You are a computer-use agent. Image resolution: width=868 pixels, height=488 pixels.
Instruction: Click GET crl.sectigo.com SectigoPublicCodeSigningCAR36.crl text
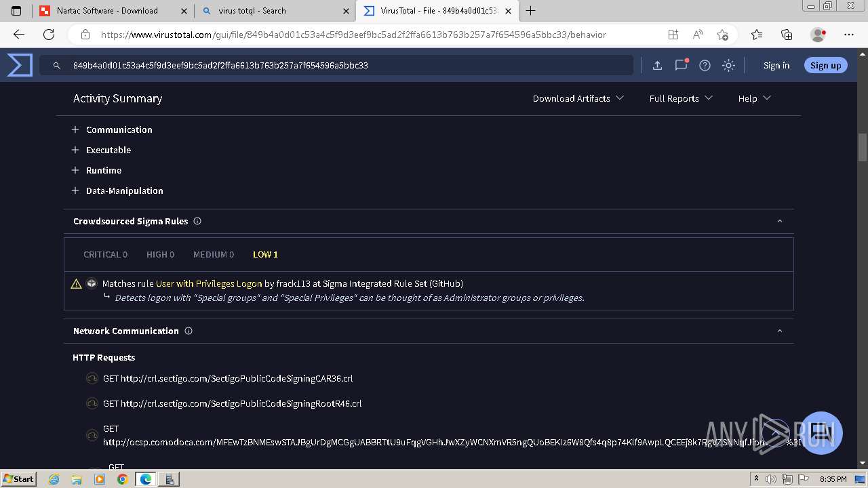(x=228, y=378)
